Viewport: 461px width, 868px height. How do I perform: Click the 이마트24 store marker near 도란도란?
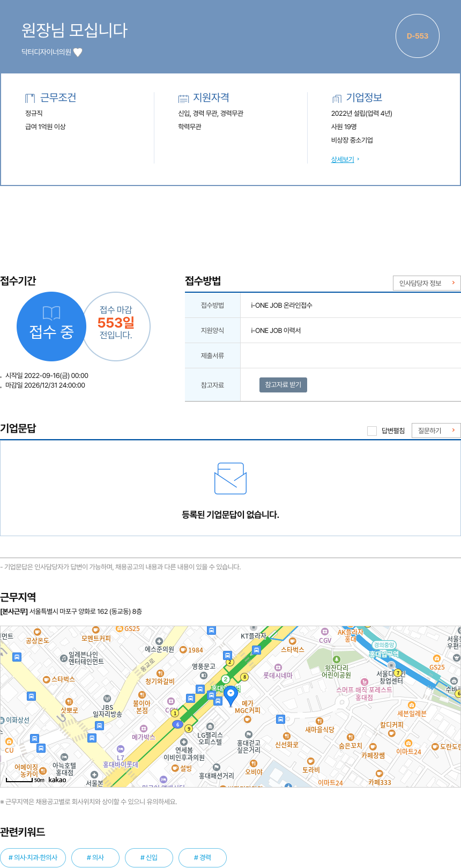pyautogui.click(x=408, y=743)
